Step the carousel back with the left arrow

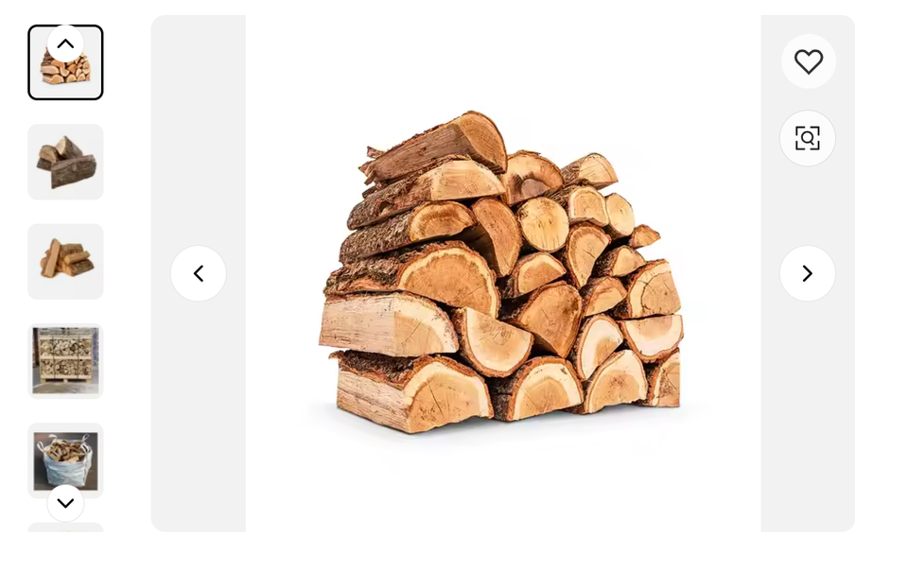tap(198, 273)
